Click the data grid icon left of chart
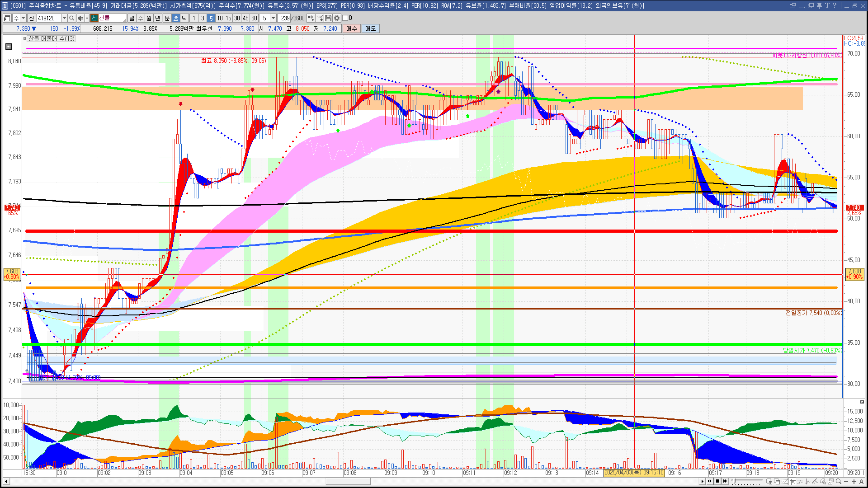The width and height of the screenshot is (868, 488). [9, 47]
